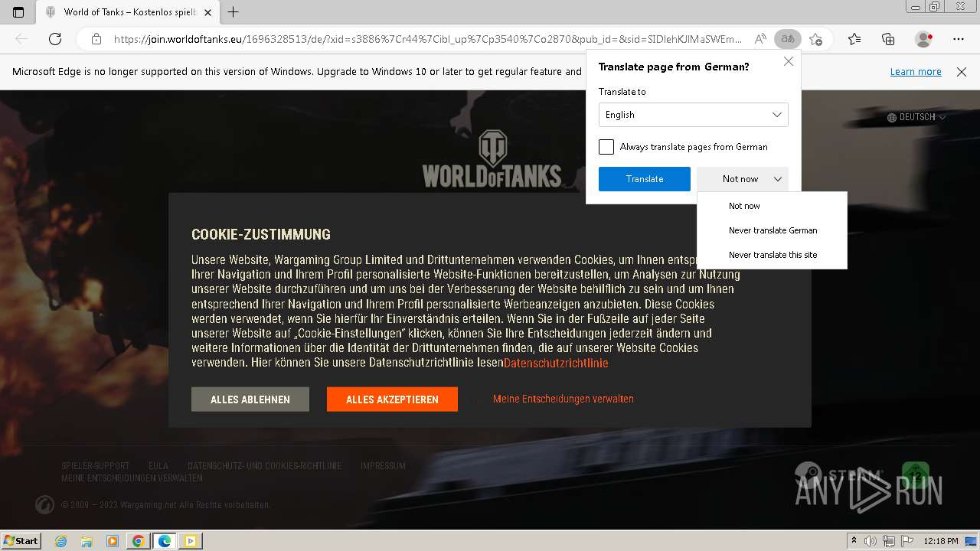The height and width of the screenshot is (551, 980).
Task: Open DATENSCHUTZ- UND COOKIES-RICHTLINIE footer link
Action: click(x=265, y=465)
